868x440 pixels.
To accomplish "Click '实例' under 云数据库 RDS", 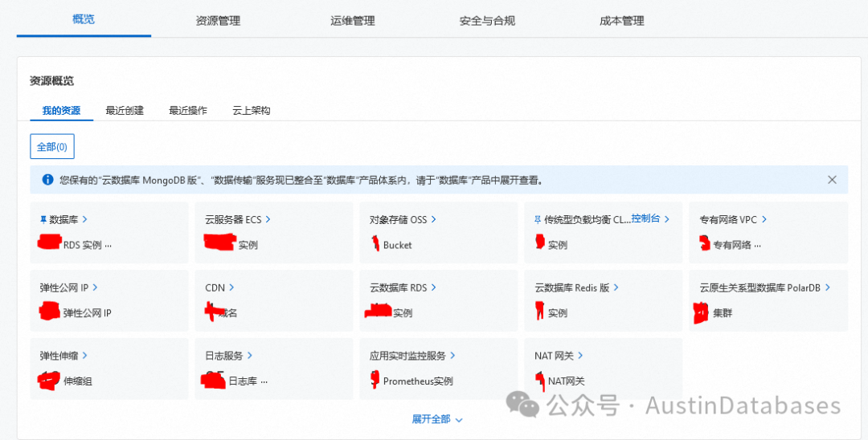I will coord(403,313).
